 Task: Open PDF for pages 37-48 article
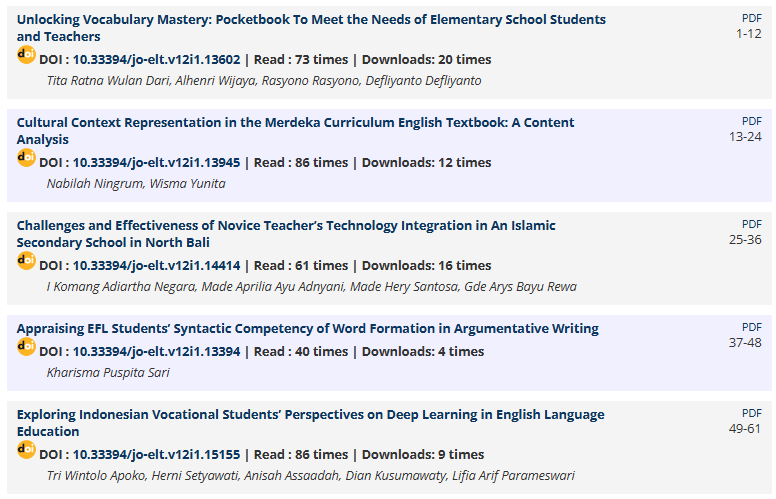[x=751, y=327]
